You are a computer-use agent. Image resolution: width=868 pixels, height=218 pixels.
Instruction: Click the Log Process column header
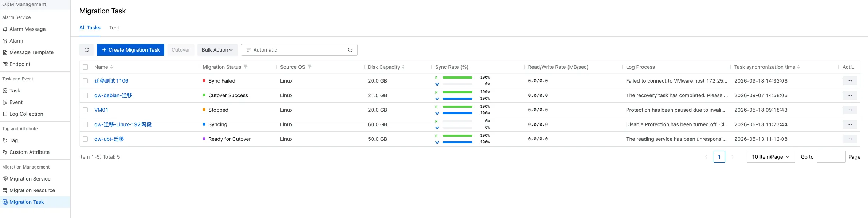[x=640, y=67]
